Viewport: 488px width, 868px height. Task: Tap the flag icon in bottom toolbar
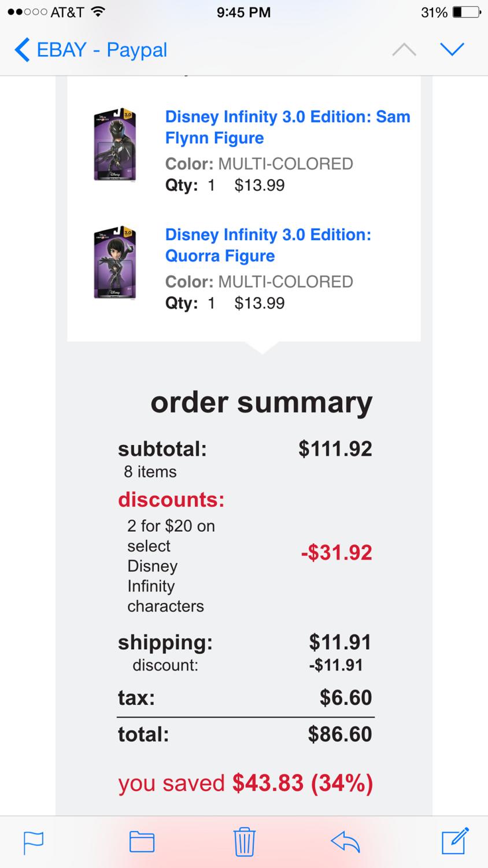[33, 842]
